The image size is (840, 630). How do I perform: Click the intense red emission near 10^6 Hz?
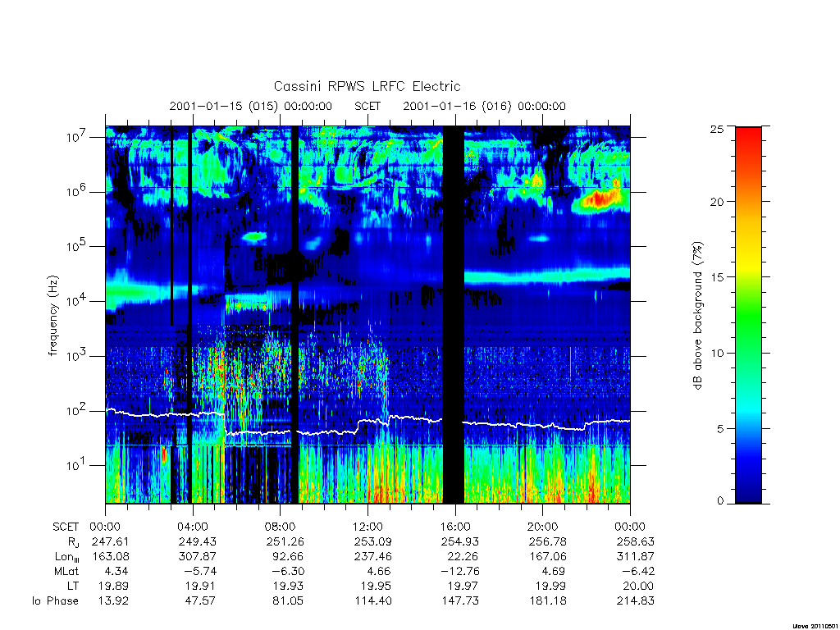point(599,199)
